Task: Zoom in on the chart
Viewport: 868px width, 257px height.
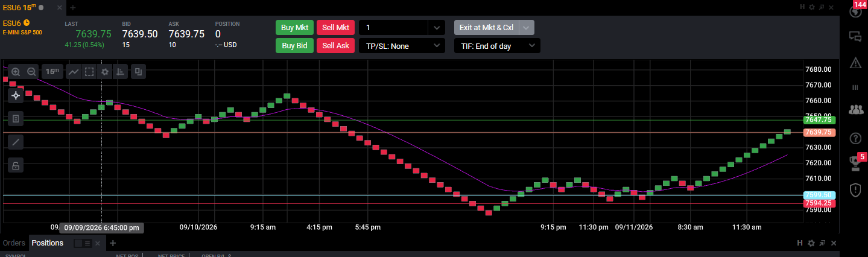Action: coord(16,72)
